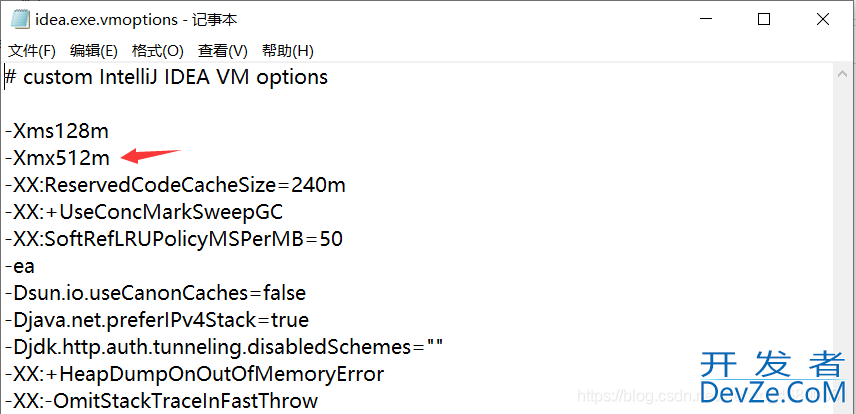Image resolution: width=856 pixels, height=414 pixels.
Task: Click the comment line custom IntelliJ IDEA VM options
Action: 166,77
